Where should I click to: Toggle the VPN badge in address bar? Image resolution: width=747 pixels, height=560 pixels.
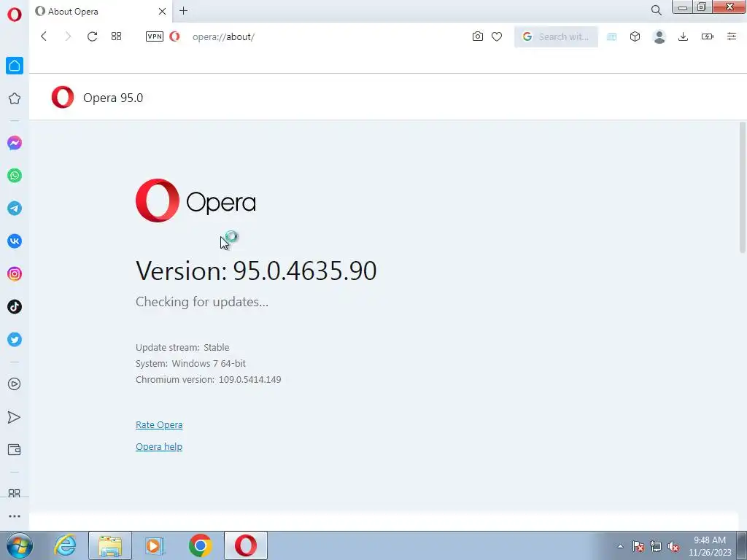[155, 36]
